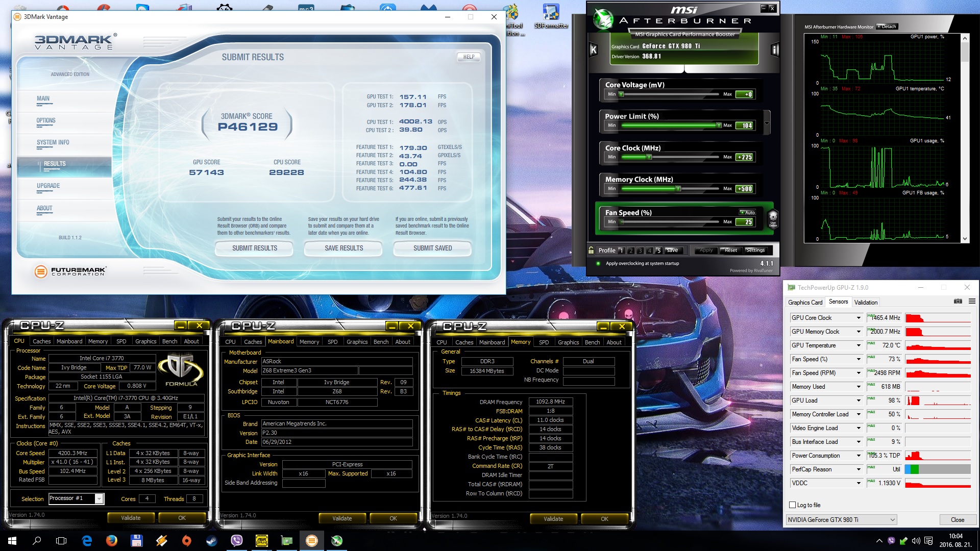The height and width of the screenshot is (551, 980).
Task: Open Viber from the taskbar
Action: pyautogui.click(x=236, y=540)
